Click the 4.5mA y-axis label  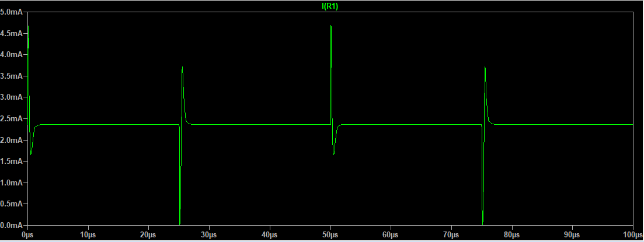click(x=11, y=33)
